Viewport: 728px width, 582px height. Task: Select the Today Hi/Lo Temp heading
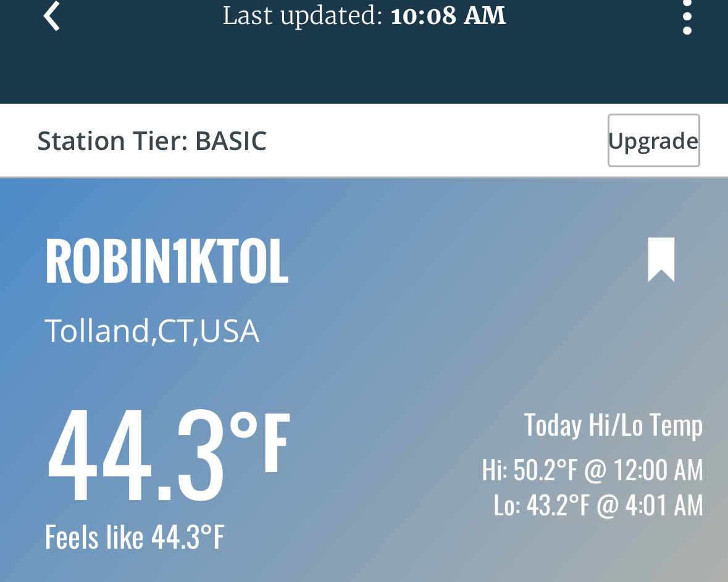click(x=613, y=425)
